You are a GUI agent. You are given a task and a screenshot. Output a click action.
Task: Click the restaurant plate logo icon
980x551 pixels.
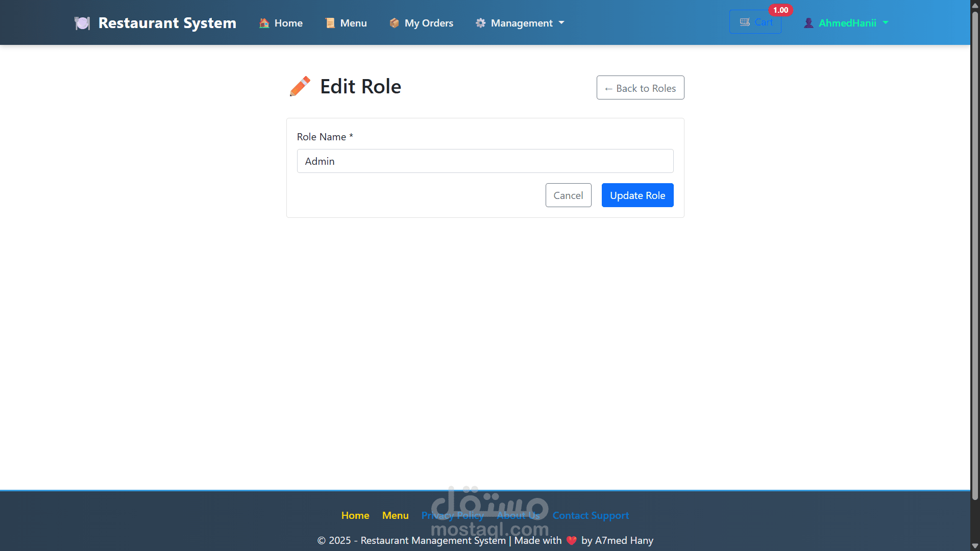[82, 23]
